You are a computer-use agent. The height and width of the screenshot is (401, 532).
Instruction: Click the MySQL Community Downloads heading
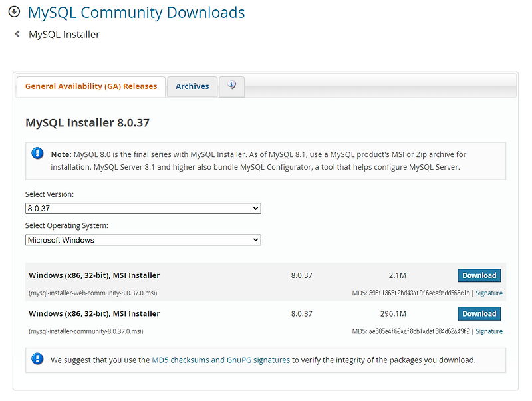136,12
